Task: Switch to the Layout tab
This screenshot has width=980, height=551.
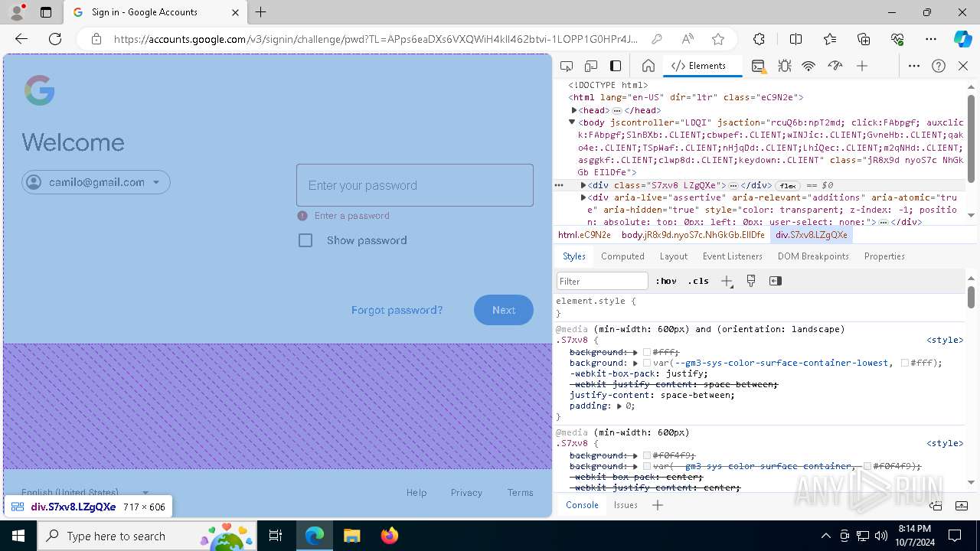Action: pos(674,256)
